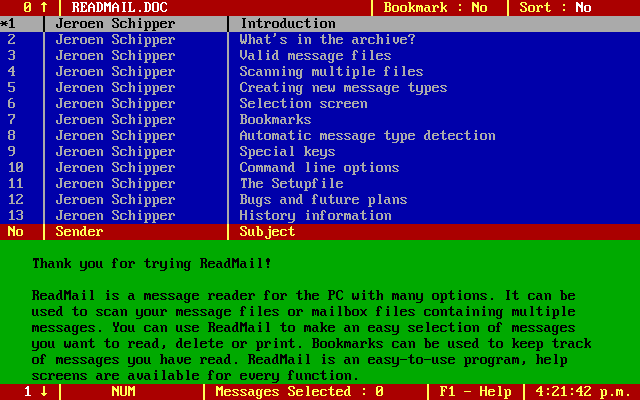Click the down arrow indicator in status bar
Image resolution: width=640 pixels, height=400 pixels.
click(44, 392)
